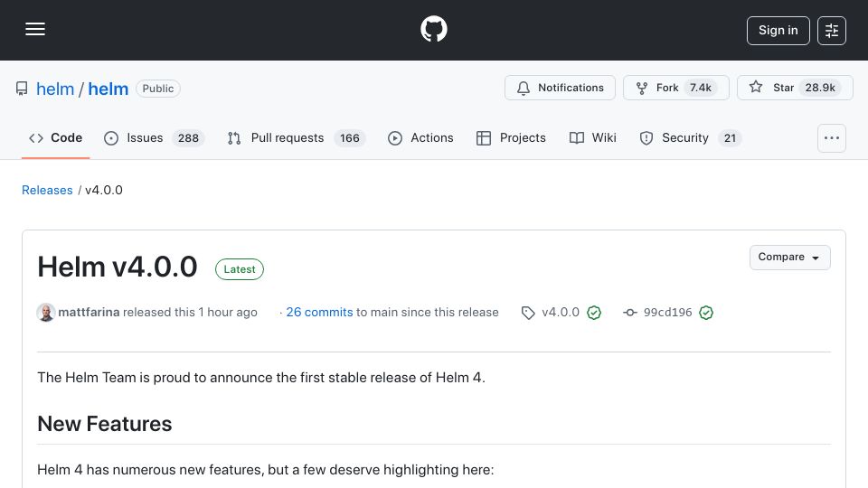Click the Public visibility badge
The height and width of the screenshot is (488, 868).
[x=157, y=89]
